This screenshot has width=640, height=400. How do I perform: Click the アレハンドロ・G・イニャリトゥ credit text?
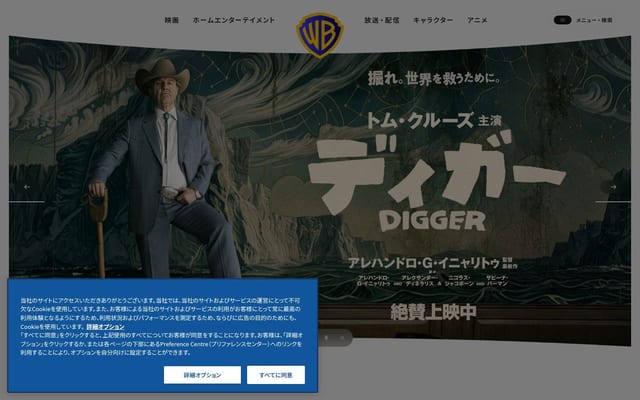[424, 263]
